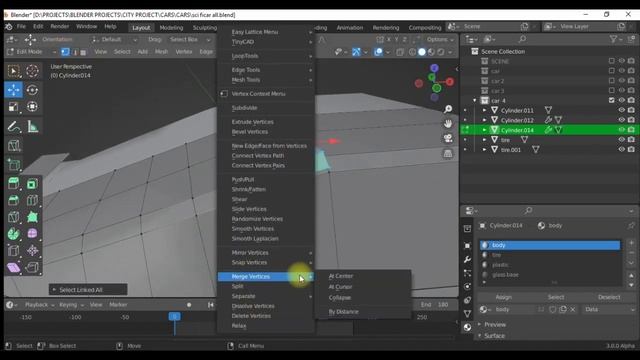Open the File menu

[21, 27]
